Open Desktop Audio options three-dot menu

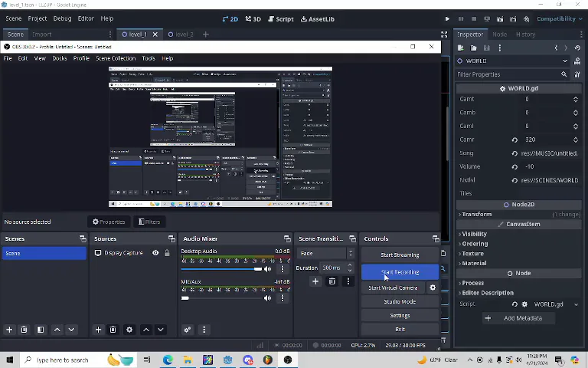click(283, 269)
